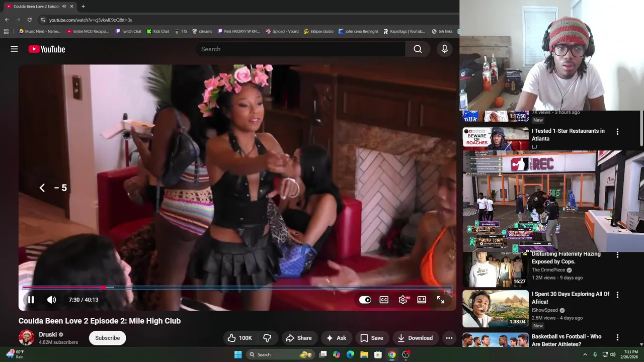The image size is (644, 362).
Task: Open Kick Chat bookmark
Action: 157,31
